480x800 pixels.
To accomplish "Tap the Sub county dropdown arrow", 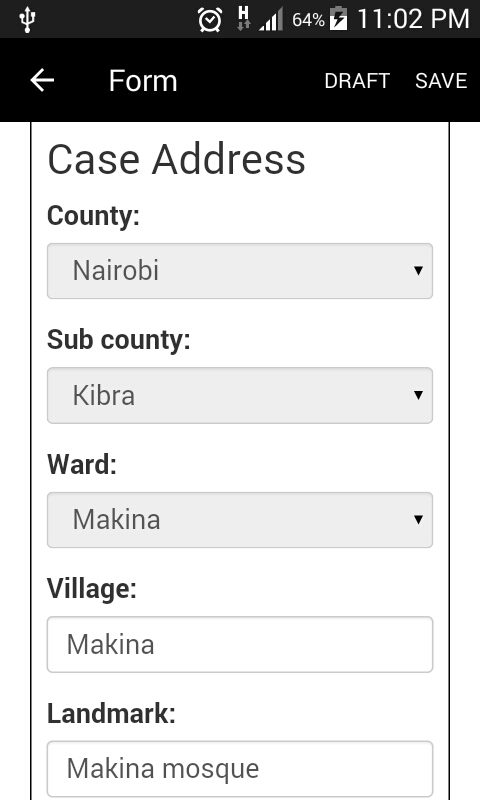I will [418, 395].
